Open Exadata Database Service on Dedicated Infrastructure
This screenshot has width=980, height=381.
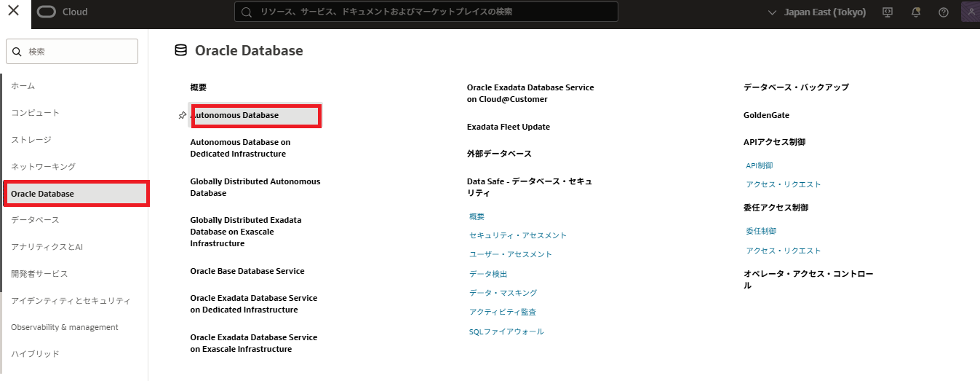(254, 304)
